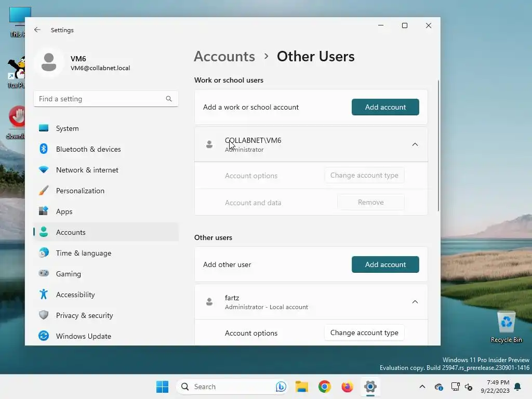Click the Network wifi icon in sidebar

[44, 170]
